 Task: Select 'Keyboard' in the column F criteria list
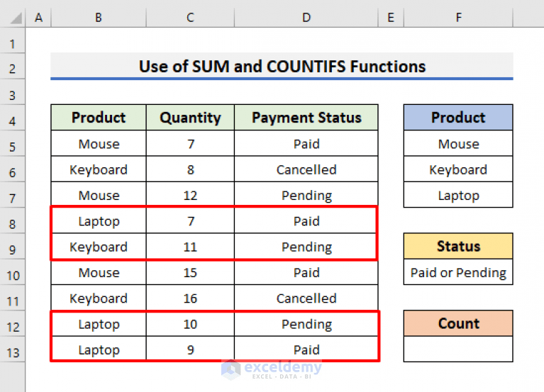pyautogui.click(x=458, y=169)
